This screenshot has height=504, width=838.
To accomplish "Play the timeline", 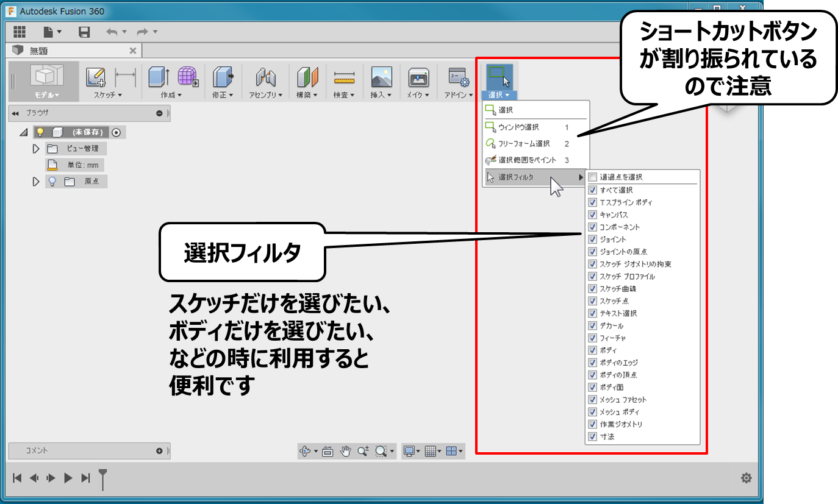I will coord(68,478).
